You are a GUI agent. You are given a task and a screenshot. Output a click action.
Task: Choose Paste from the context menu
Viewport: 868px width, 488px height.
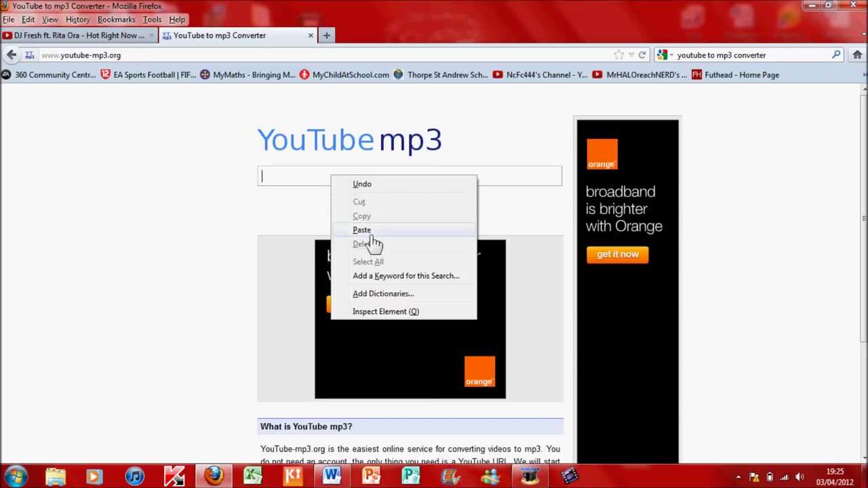[403, 230]
